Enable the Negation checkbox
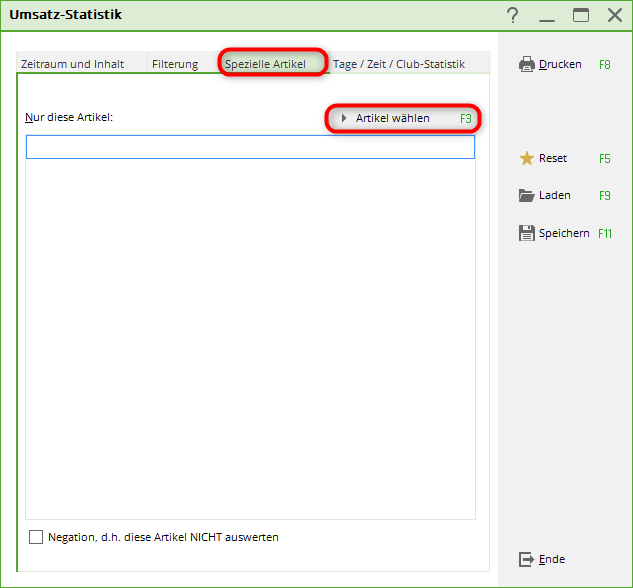 pyautogui.click(x=37, y=537)
